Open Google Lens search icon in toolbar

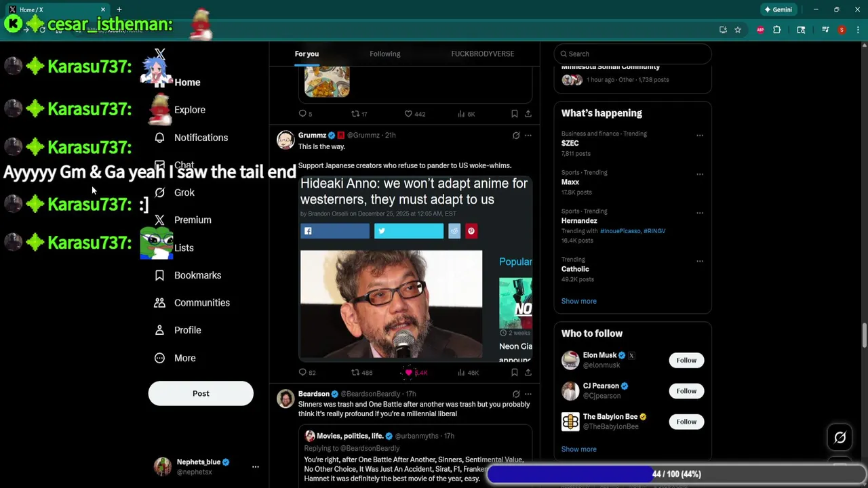(x=801, y=30)
